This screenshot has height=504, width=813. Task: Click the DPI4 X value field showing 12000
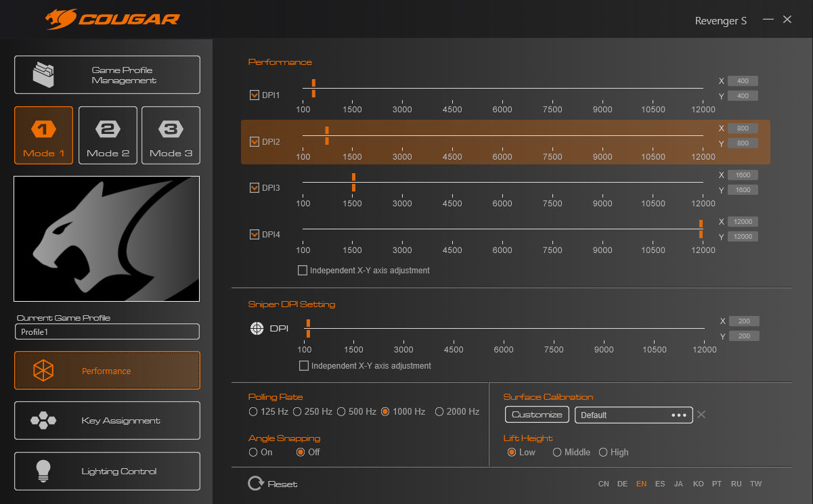[743, 222]
